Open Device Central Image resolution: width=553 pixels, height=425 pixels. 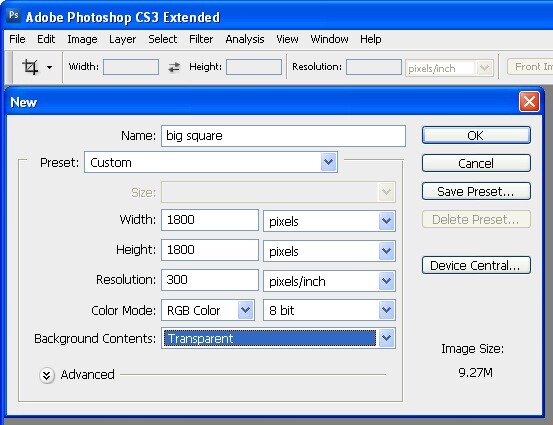coord(476,265)
